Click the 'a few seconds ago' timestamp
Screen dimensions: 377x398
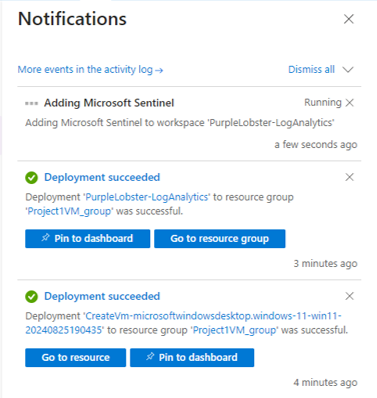(316, 145)
